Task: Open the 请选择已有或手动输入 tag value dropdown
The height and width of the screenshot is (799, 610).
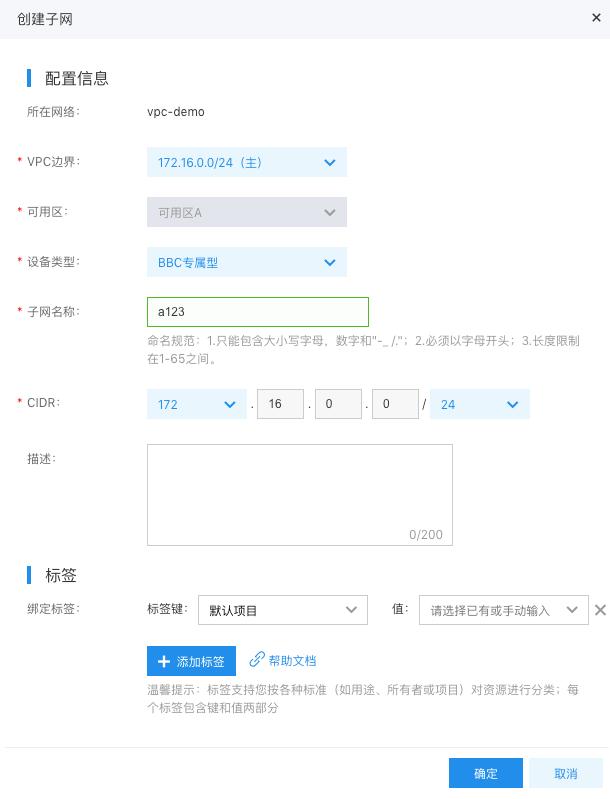Action: point(503,610)
